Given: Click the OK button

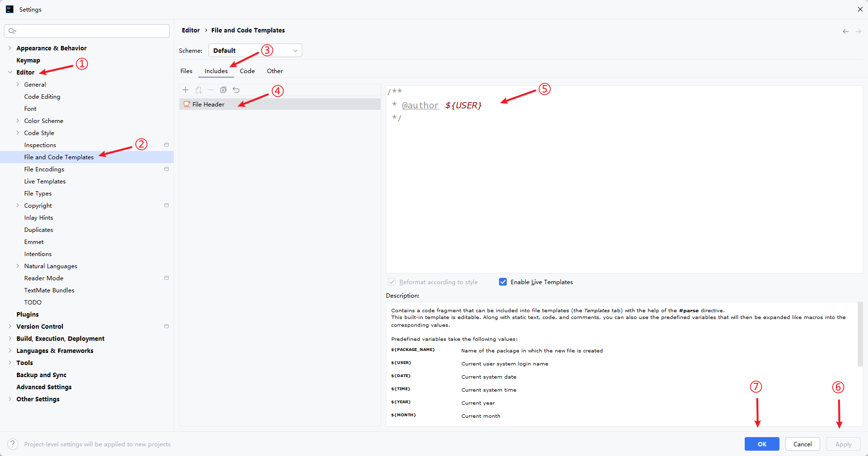Looking at the screenshot, I should tap(762, 444).
